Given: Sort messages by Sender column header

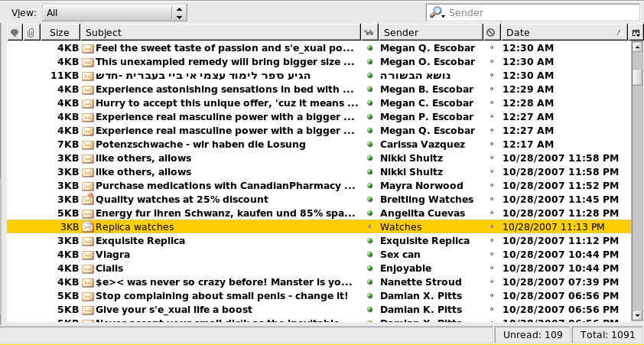Looking at the screenshot, I should pos(431,33).
